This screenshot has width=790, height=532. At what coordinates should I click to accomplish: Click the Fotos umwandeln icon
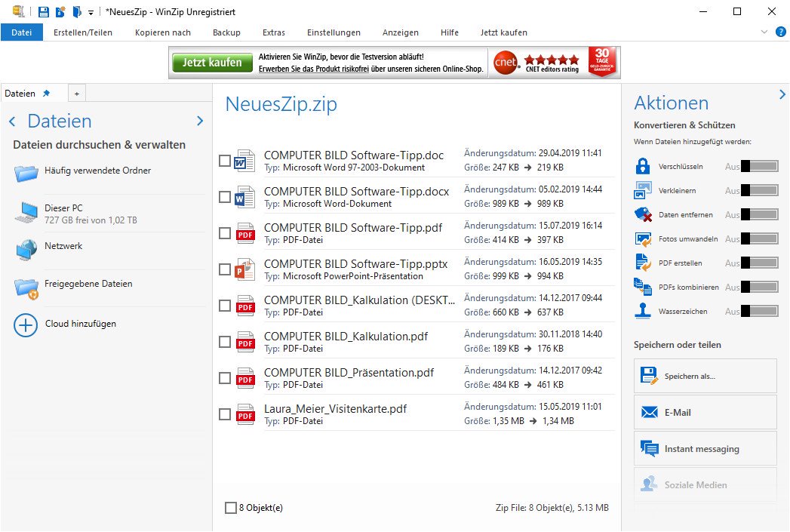click(x=643, y=238)
